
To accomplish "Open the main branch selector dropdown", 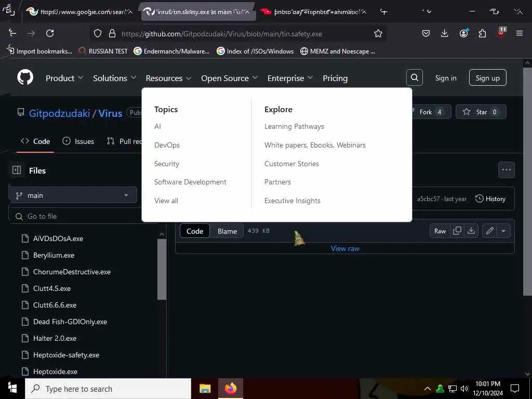I will [73, 195].
